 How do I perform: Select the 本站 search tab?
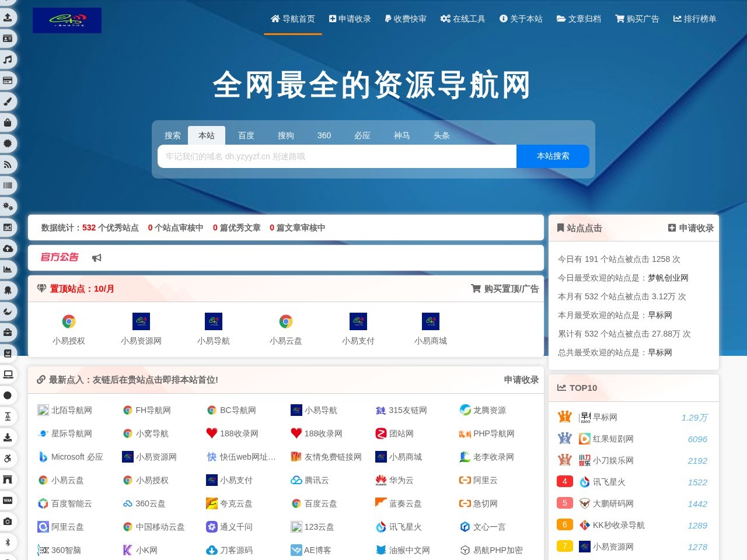(x=207, y=135)
